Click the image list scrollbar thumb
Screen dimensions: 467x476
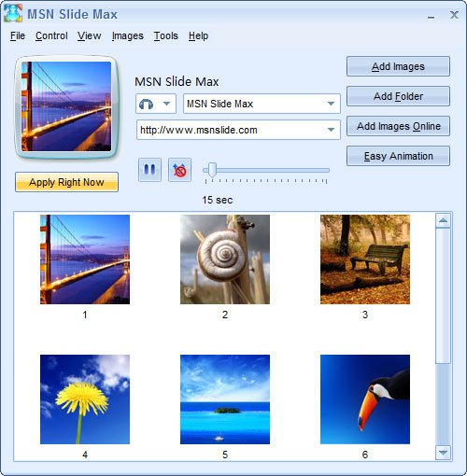click(443, 296)
